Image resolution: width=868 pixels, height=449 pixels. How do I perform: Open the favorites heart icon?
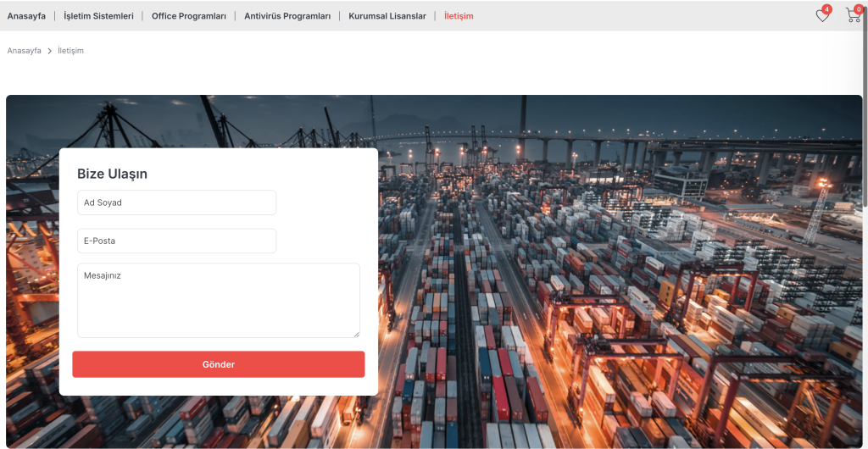coord(822,16)
